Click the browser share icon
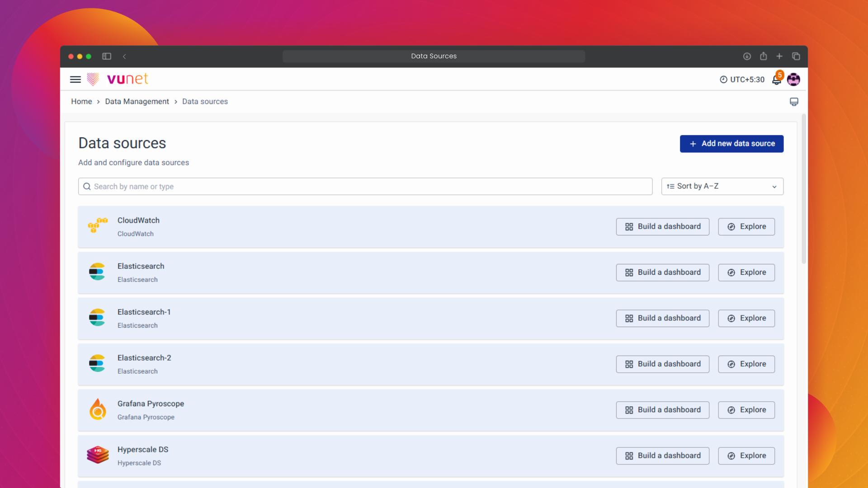The width and height of the screenshot is (868, 488). [763, 56]
